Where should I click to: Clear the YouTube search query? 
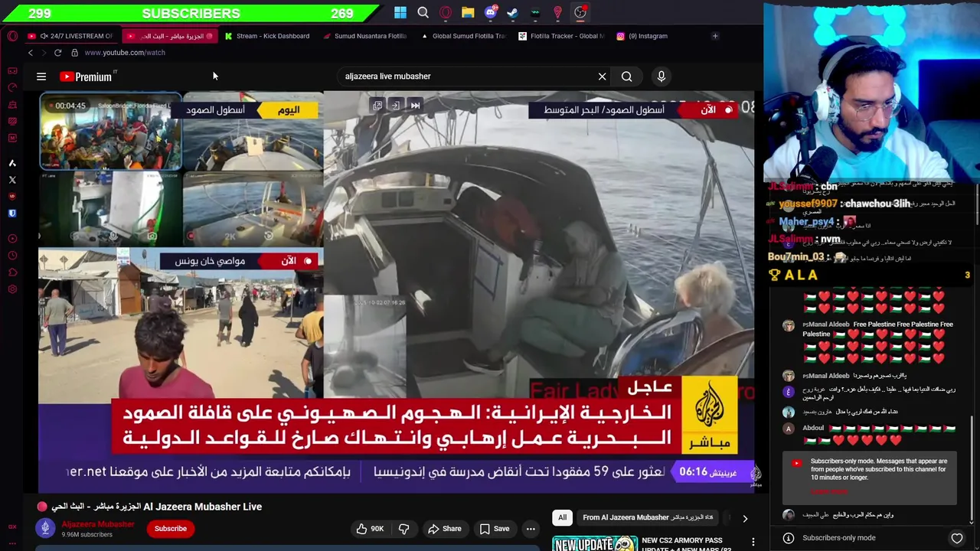pyautogui.click(x=602, y=77)
